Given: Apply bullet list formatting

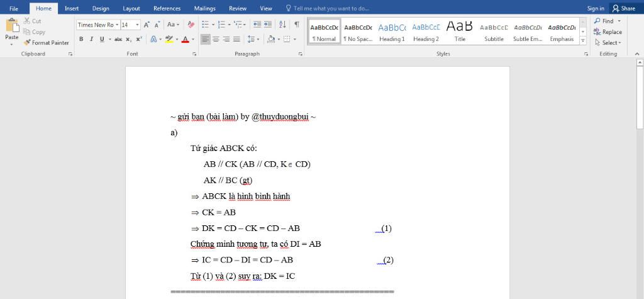Looking at the screenshot, I should pyautogui.click(x=205, y=25).
